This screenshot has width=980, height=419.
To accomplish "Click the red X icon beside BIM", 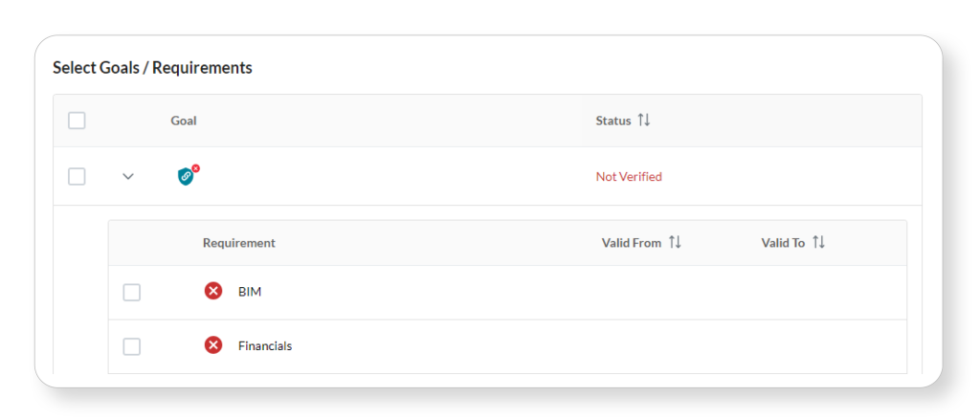I will point(213,291).
